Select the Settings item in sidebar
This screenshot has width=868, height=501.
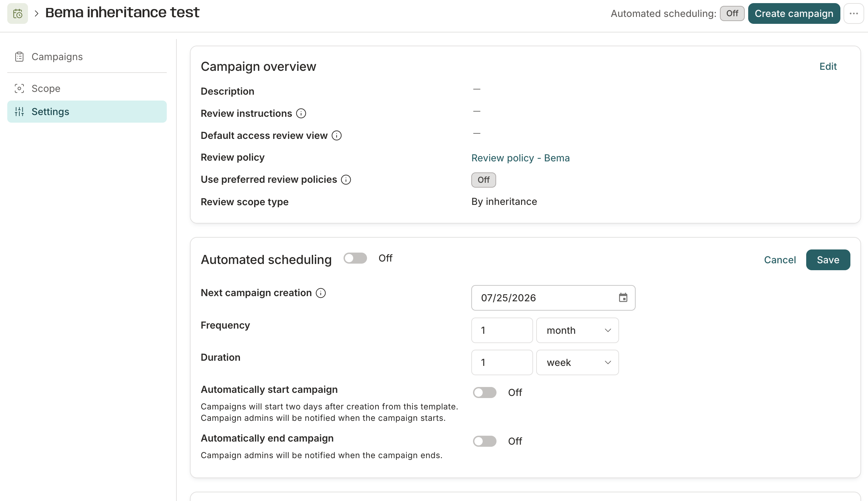click(87, 112)
